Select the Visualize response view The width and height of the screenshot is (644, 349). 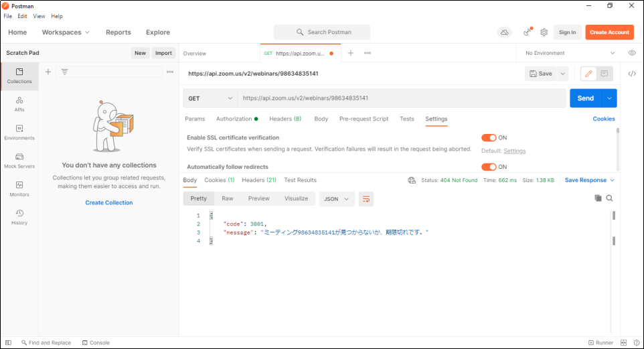pyautogui.click(x=296, y=198)
